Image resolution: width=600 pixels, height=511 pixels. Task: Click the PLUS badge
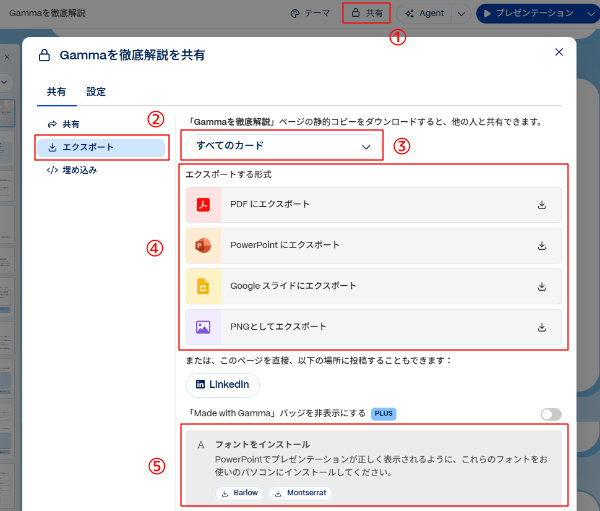[383, 414]
